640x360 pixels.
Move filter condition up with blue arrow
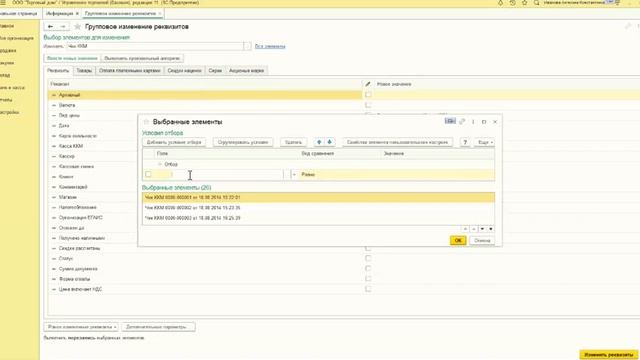319,142
